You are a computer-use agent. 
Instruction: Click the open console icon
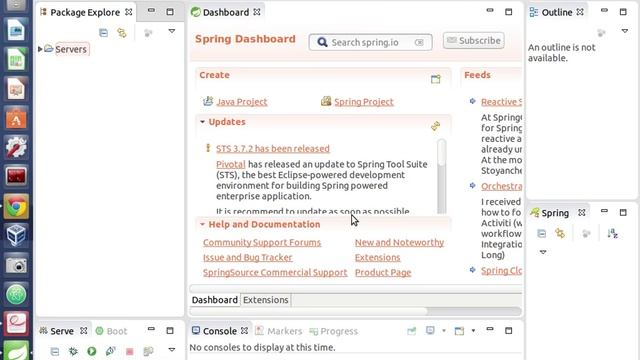point(459,331)
